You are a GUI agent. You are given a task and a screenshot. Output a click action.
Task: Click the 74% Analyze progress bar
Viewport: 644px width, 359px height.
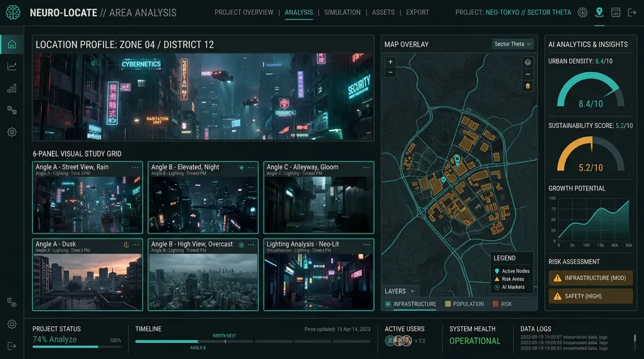[77, 347]
